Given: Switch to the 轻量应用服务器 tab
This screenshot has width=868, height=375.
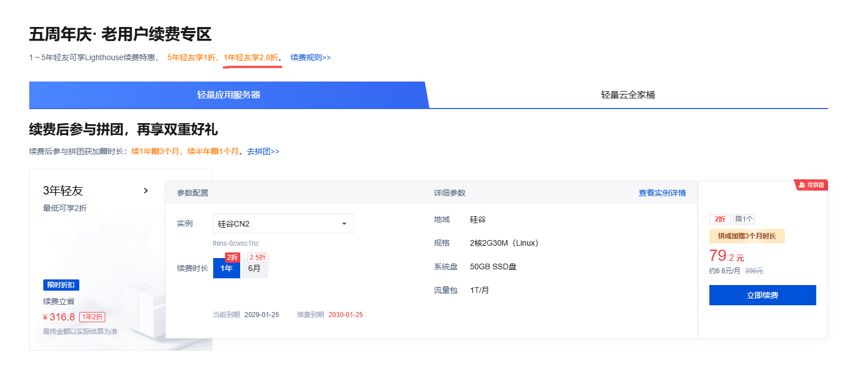Looking at the screenshot, I should click(228, 95).
